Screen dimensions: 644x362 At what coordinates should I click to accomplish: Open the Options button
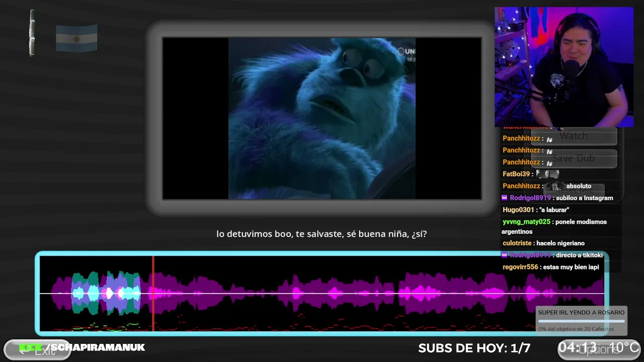click(x=599, y=349)
